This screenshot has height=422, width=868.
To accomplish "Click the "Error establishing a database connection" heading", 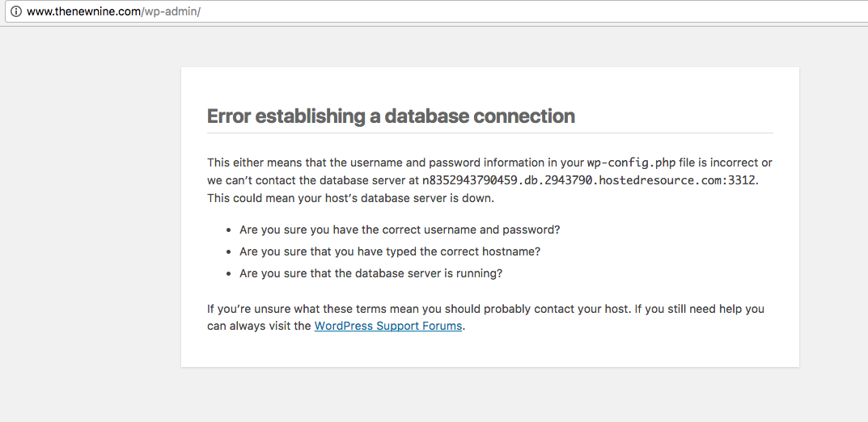I will [x=391, y=116].
